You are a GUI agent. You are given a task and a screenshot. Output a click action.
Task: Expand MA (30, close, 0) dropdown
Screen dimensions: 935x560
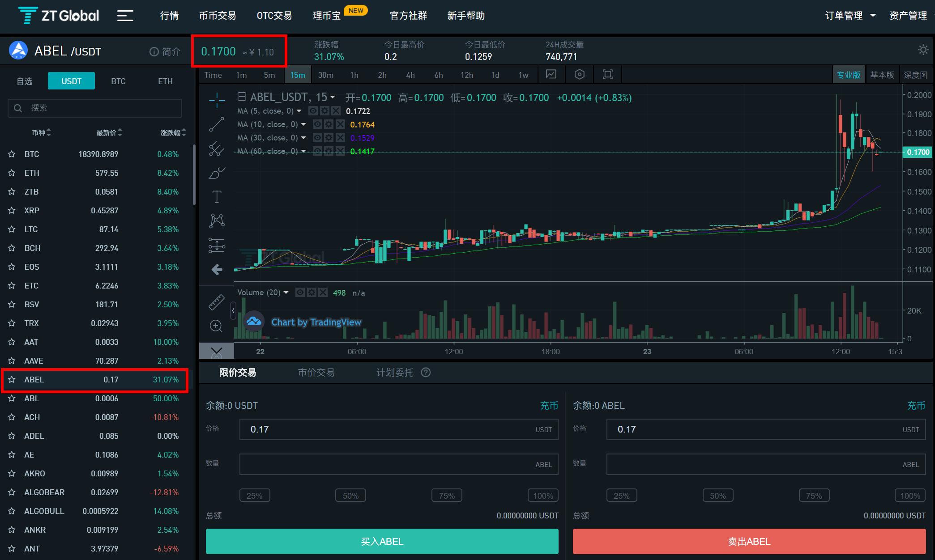303,138
